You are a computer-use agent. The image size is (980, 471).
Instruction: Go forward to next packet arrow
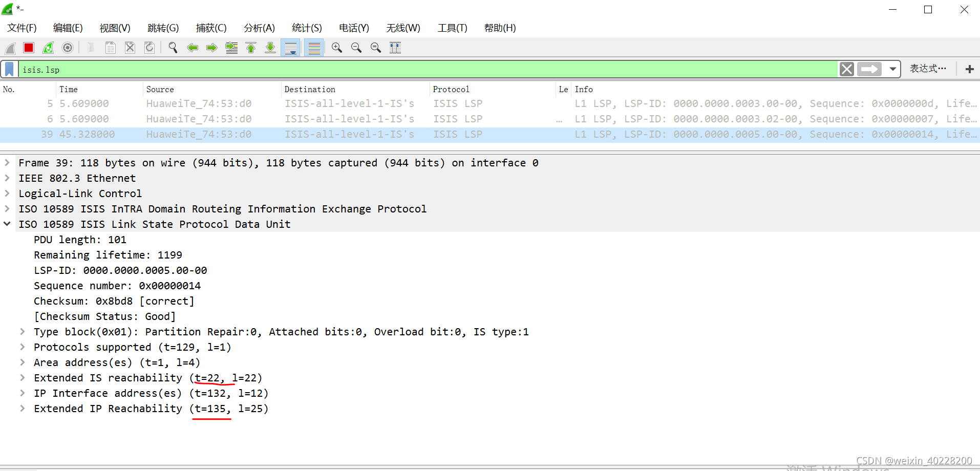(x=212, y=48)
